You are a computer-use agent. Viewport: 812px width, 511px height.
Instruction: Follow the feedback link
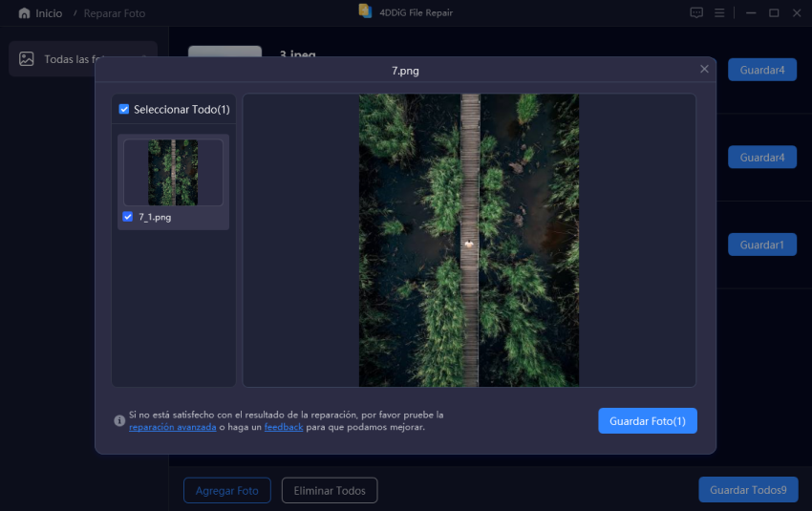click(284, 427)
